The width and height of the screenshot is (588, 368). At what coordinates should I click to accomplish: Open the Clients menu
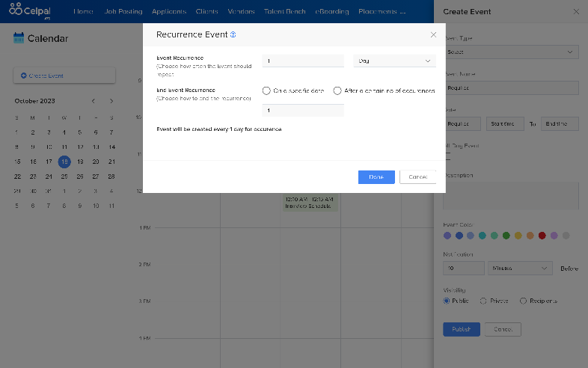coord(206,11)
